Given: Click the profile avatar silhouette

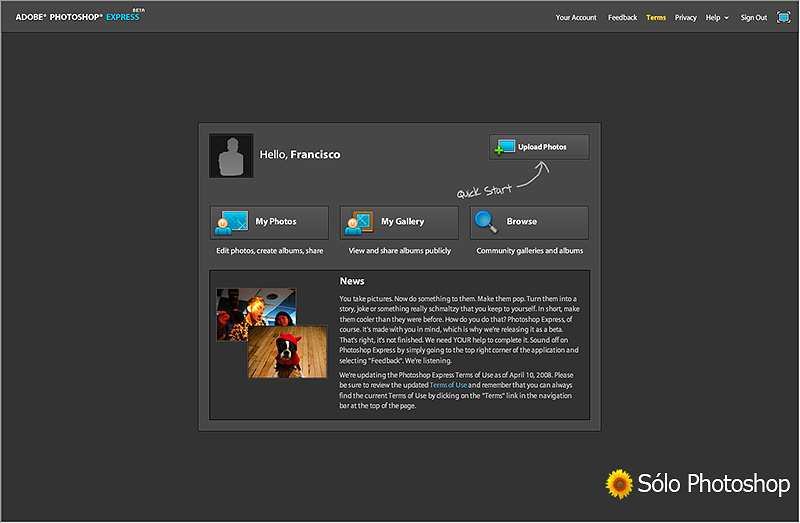Looking at the screenshot, I should [x=231, y=155].
